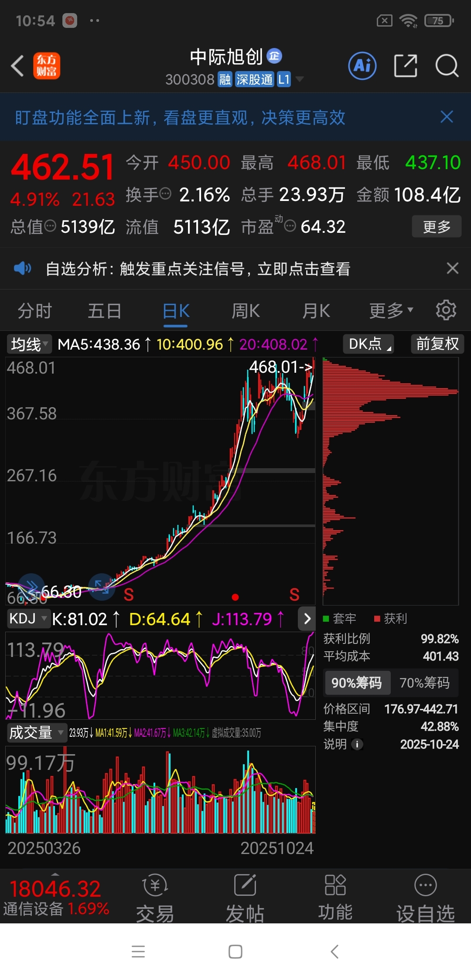This screenshot has height=980, width=471.
Task: Tap the 设自选 add to watchlist button
Action: click(426, 898)
